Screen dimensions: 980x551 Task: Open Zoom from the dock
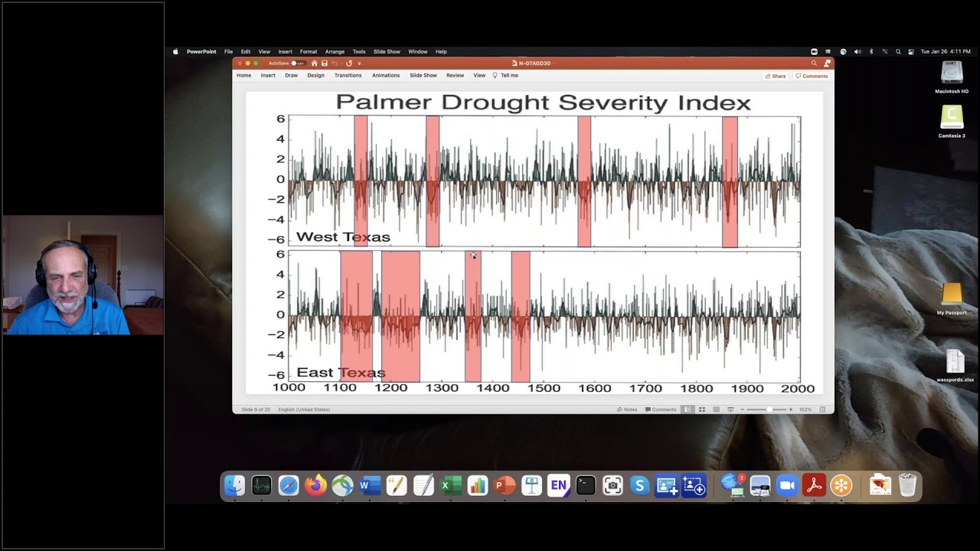[787, 485]
